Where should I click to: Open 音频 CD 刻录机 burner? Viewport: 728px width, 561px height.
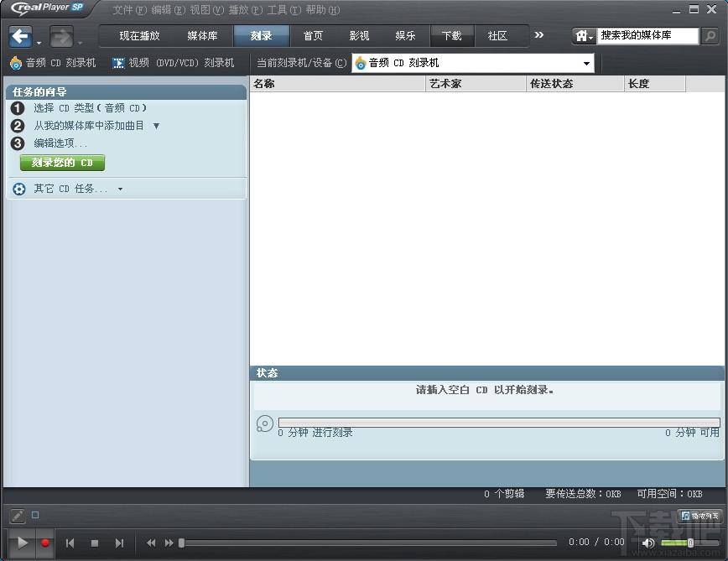point(53,63)
